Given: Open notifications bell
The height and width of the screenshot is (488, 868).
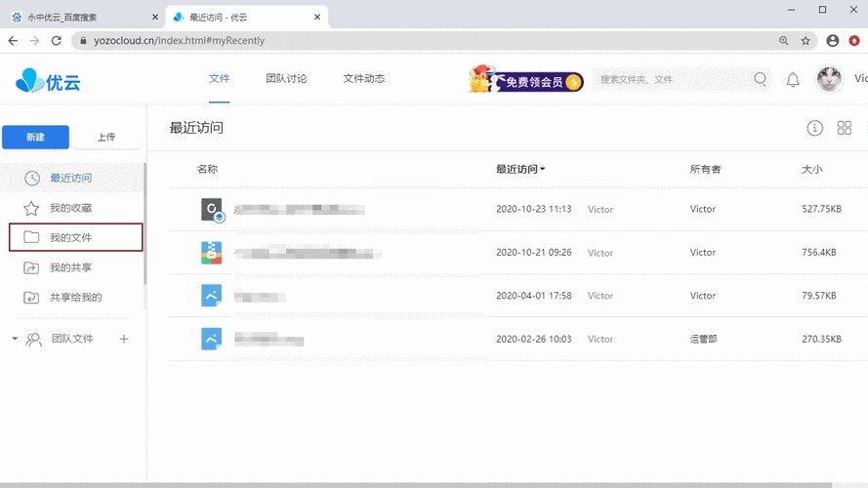Looking at the screenshot, I should coord(793,80).
